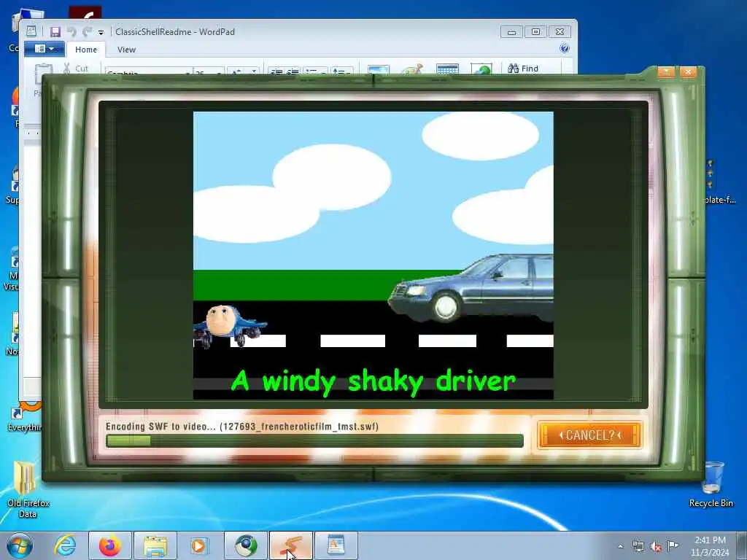Undo last action in WordPad
Screen dimensions: 747x560
[71, 32]
